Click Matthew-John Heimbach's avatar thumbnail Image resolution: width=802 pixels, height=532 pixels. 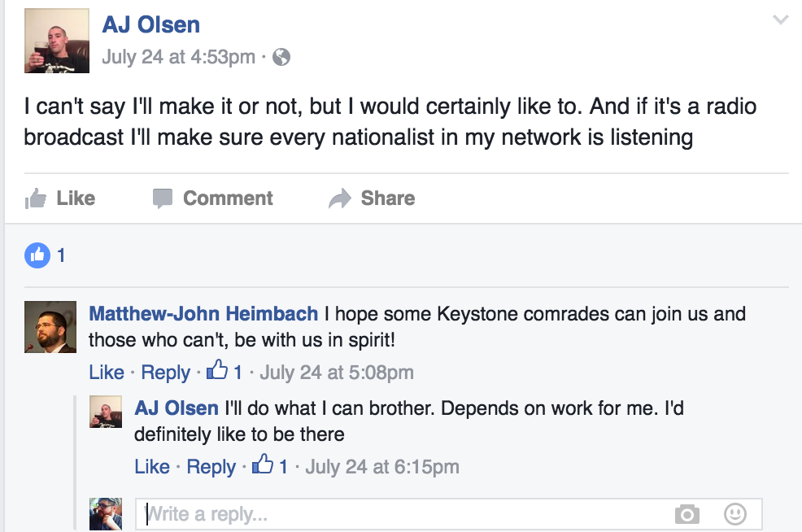[x=50, y=327]
